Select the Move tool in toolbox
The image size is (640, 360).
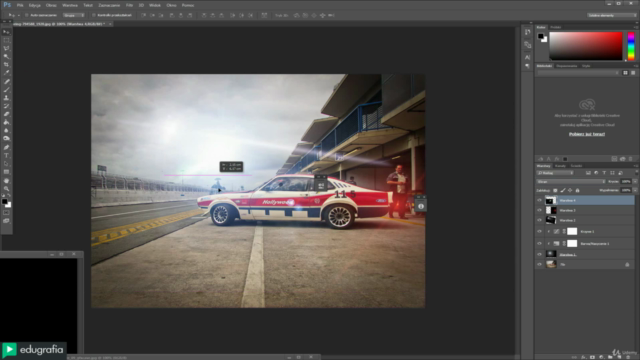6,32
